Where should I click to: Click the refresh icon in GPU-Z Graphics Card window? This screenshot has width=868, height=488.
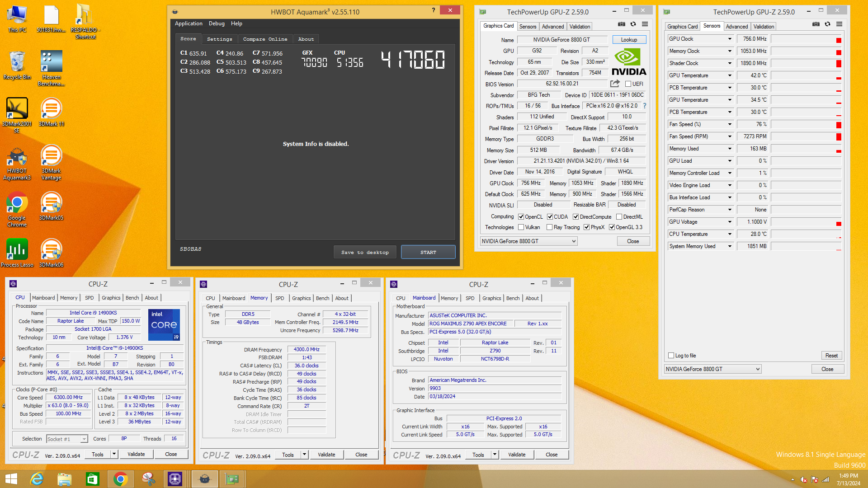pos(633,24)
